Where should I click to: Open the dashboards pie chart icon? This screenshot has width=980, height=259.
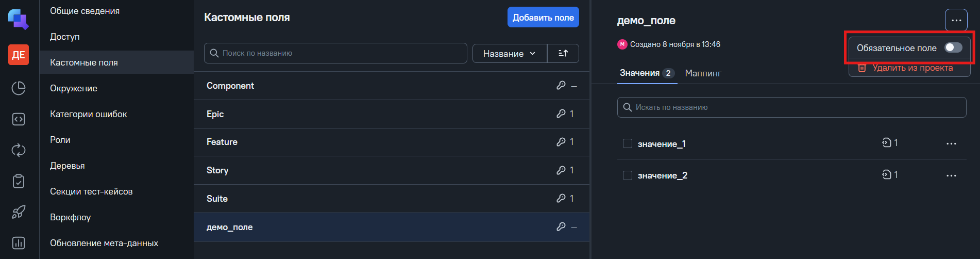19,88
